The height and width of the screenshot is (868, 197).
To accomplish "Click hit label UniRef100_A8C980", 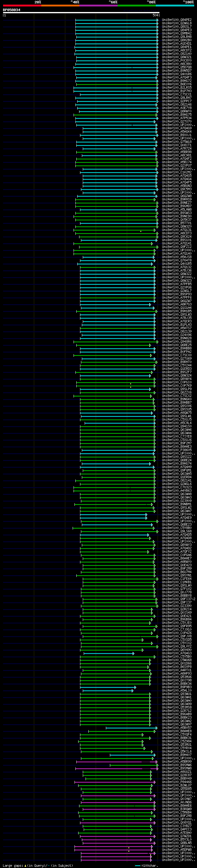I will [x=177, y=64].
